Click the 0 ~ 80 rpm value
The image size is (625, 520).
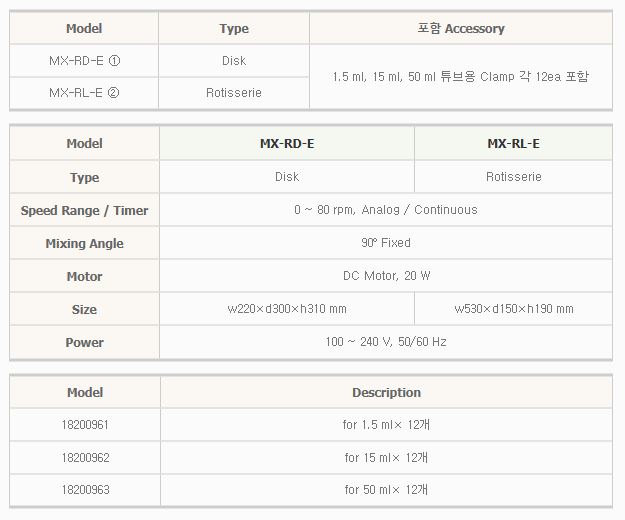pos(386,210)
